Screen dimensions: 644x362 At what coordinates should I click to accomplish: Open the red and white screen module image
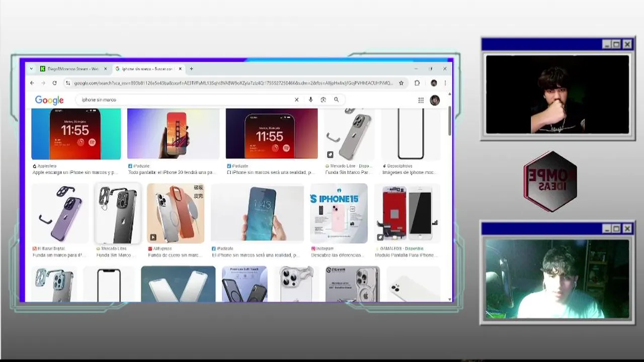[x=407, y=213]
